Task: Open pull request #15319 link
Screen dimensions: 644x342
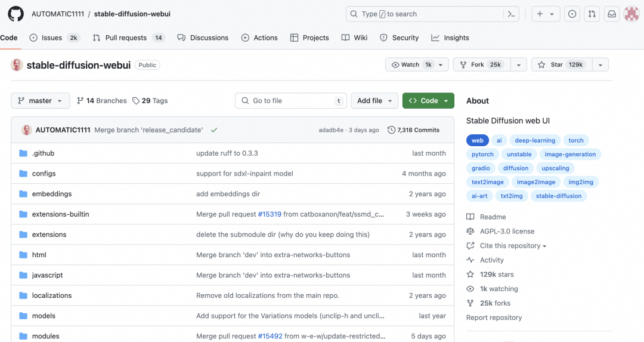Action: [x=270, y=214]
